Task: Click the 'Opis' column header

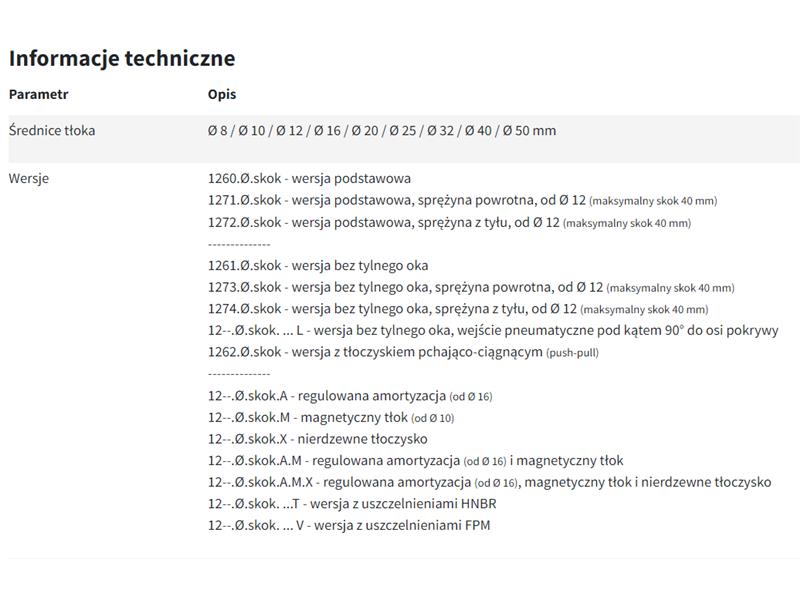Action: (222, 95)
